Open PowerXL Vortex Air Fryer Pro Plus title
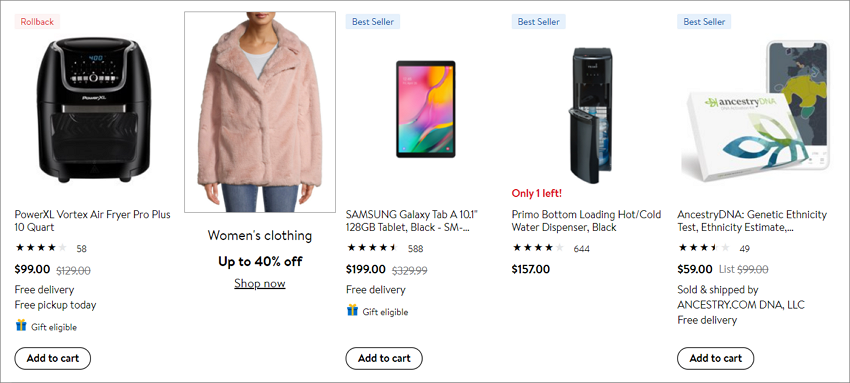The image size is (850, 383). [x=93, y=221]
